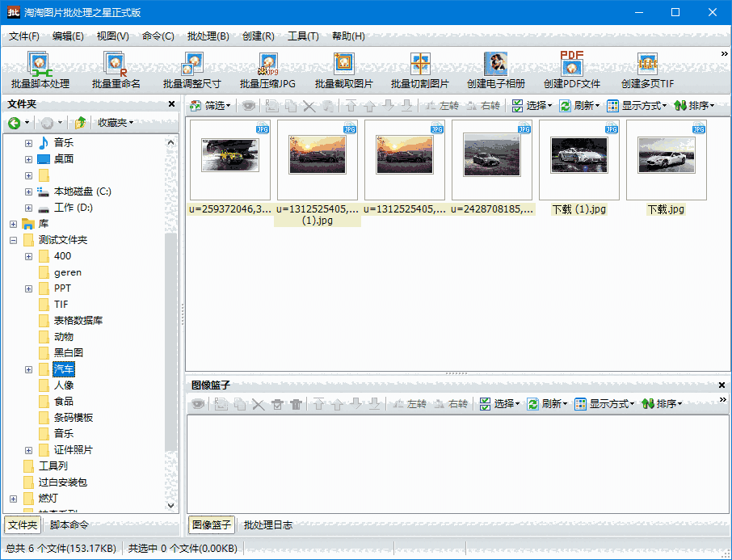Close the 文件夹 side panel
The height and width of the screenshot is (560, 732).
171,104
